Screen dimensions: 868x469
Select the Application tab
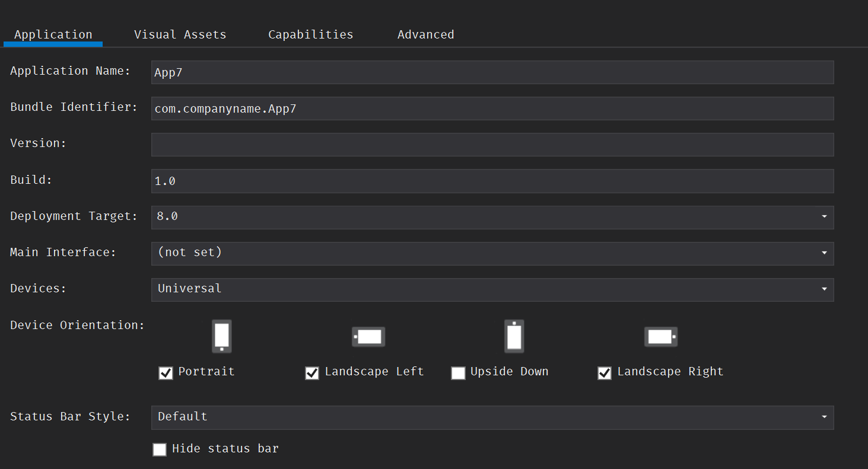52,34
